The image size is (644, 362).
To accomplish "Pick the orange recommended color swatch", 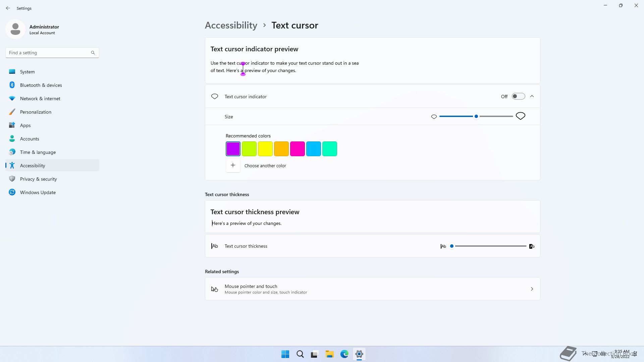I will [x=281, y=149].
